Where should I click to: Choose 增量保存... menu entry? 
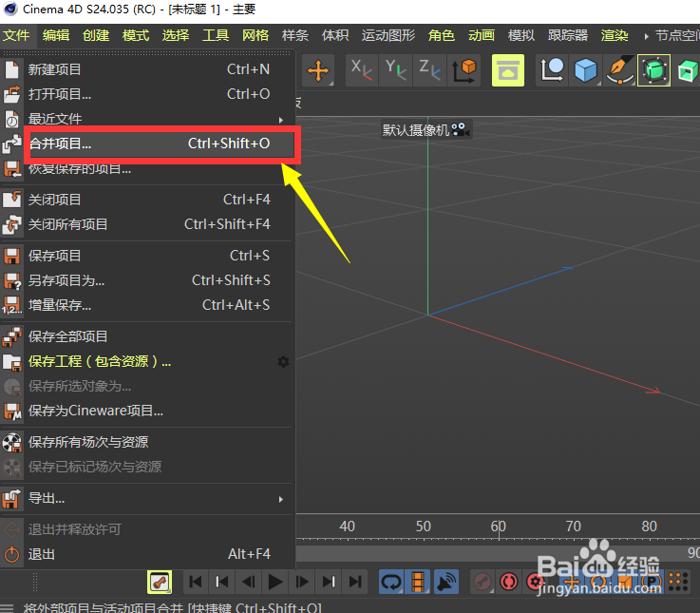coord(147,305)
